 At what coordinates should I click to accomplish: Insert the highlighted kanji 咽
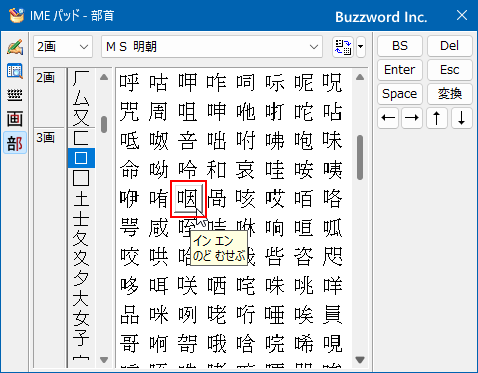[188, 199]
